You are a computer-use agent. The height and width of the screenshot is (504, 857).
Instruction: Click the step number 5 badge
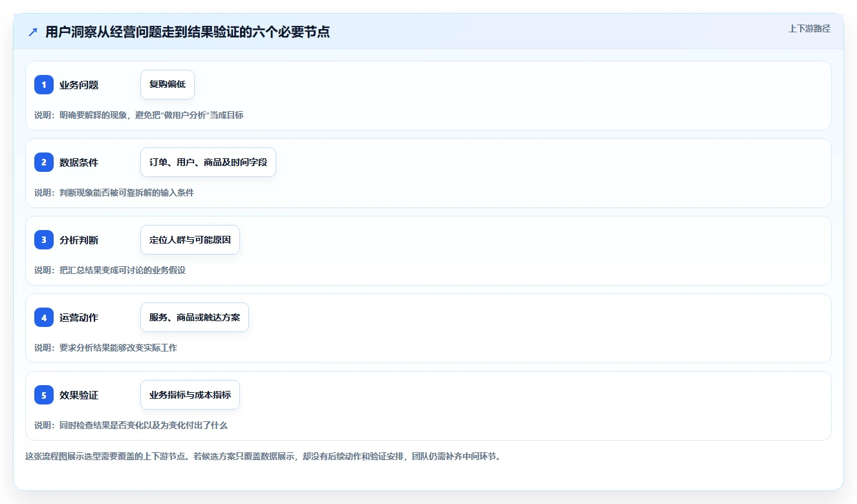[44, 395]
